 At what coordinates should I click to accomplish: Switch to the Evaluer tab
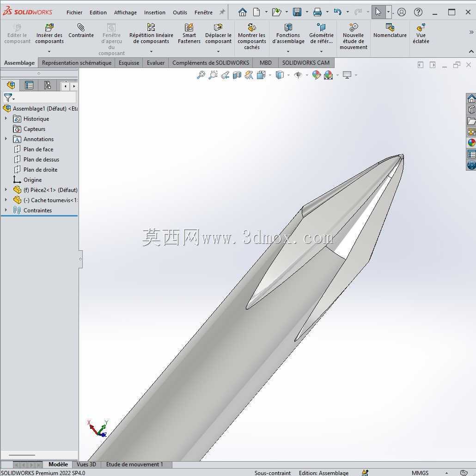(x=156, y=62)
